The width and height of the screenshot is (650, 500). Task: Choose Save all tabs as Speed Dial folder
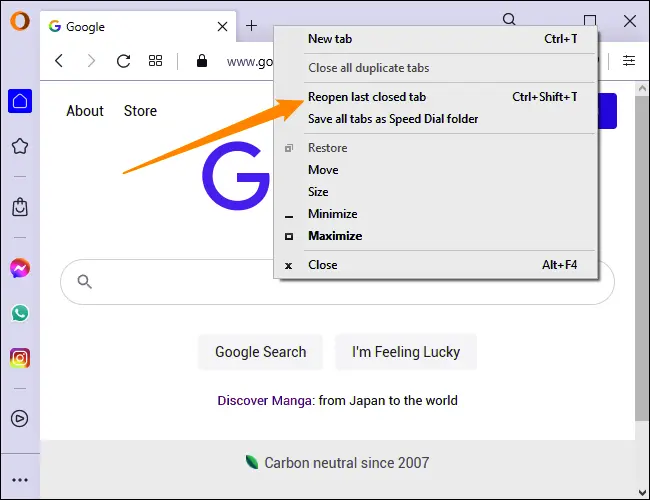point(436,119)
